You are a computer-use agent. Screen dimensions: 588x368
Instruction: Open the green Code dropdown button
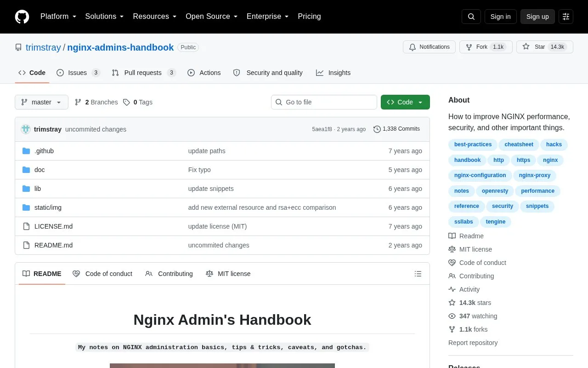(405, 102)
